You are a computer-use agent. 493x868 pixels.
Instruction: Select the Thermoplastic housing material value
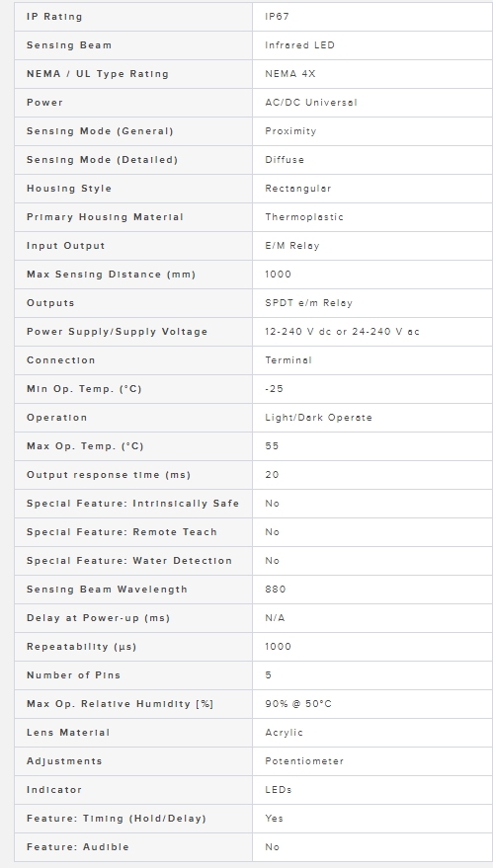coord(304,217)
